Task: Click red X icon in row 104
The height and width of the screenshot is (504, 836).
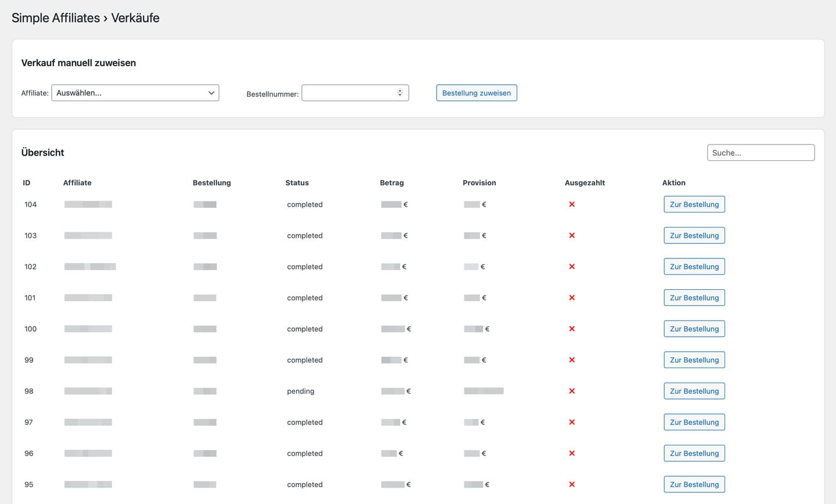Action: [x=572, y=204]
